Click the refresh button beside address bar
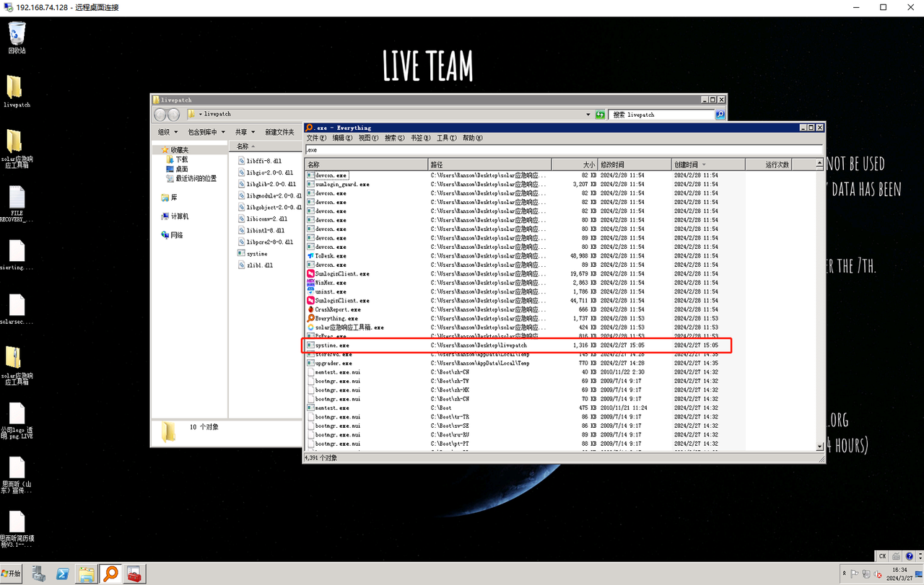Viewport: 924px width, 585px height. click(x=600, y=115)
